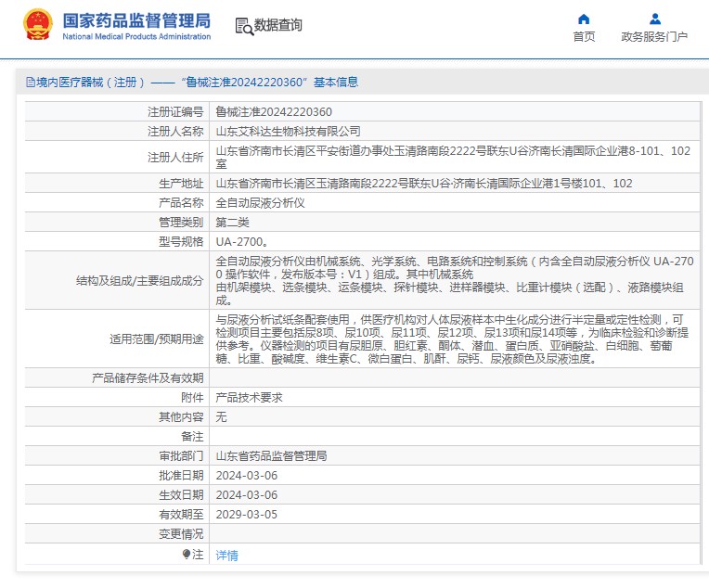
Task: Click the 其他内容 label
Action: click(181, 416)
